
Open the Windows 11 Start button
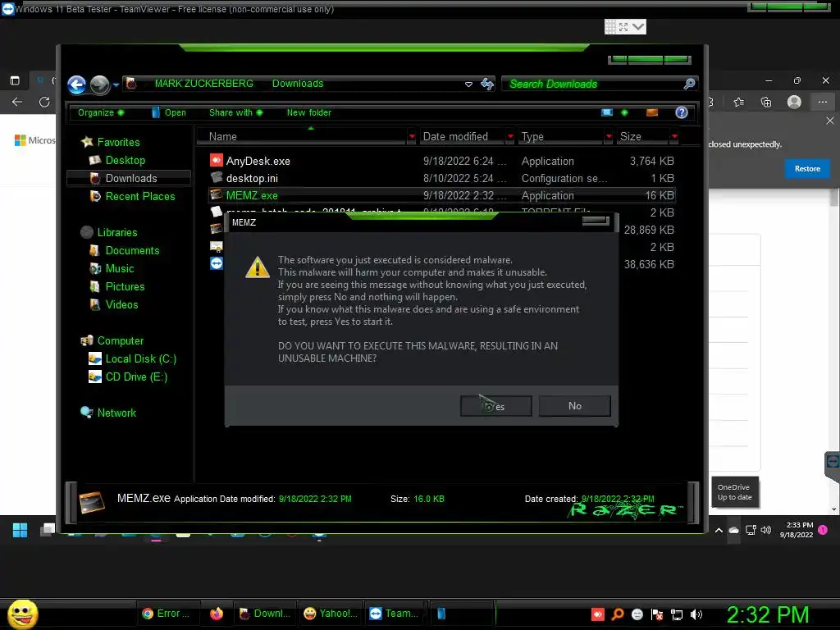(20, 531)
